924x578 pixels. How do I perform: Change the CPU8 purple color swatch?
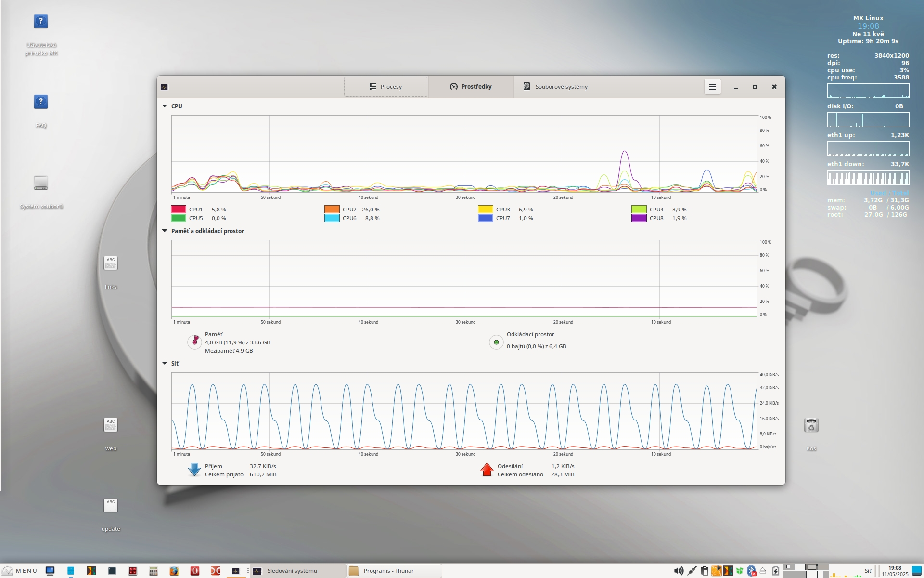click(x=639, y=218)
